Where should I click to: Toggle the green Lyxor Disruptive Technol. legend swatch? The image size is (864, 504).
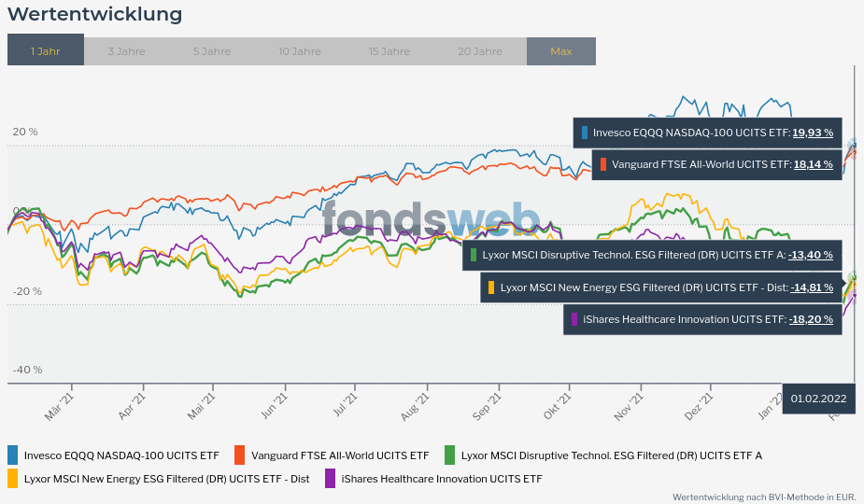coord(449,455)
